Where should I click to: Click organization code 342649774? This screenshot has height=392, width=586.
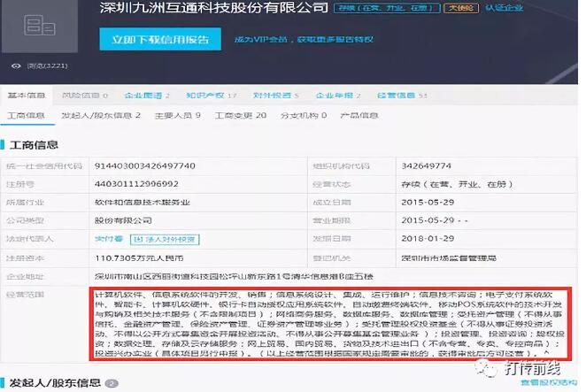427,165
